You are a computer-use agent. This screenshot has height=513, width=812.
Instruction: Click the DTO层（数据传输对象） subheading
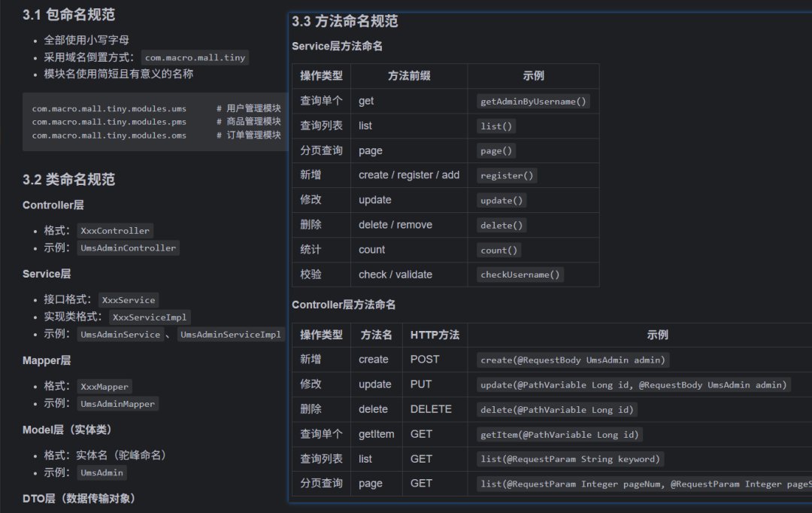point(79,499)
